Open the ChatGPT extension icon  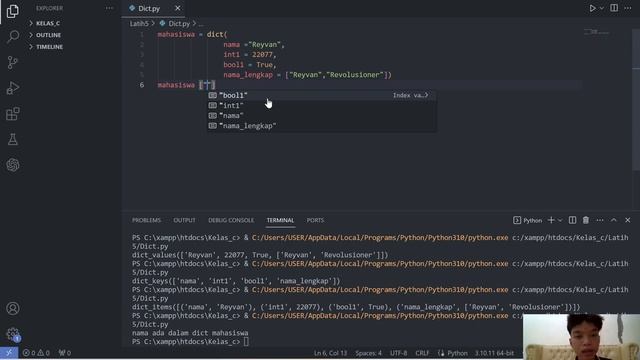point(13,165)
